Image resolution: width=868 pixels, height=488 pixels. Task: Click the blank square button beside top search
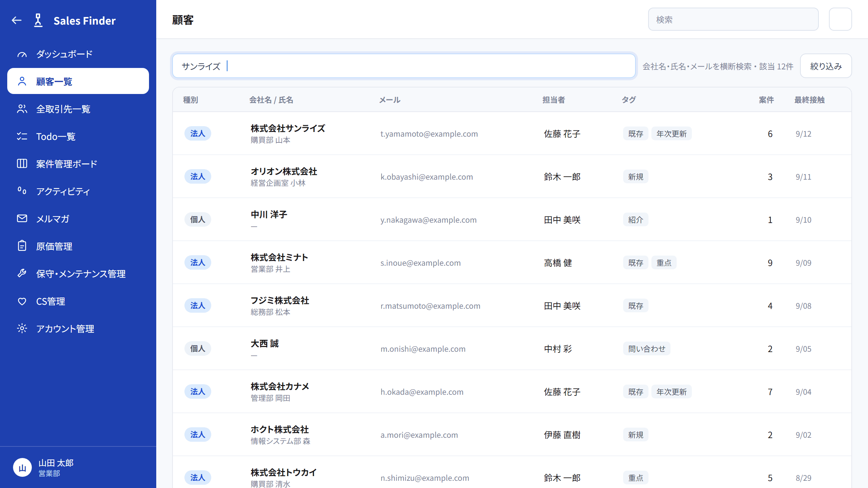[841, 19]
